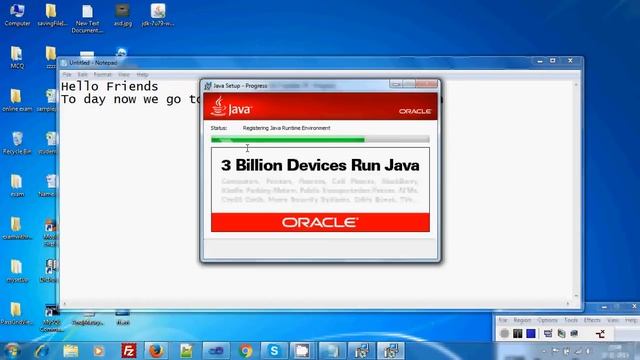The image size is (640, 360).
Task: Click the black pause button in recorder
Action: click(x=518, y=333)
